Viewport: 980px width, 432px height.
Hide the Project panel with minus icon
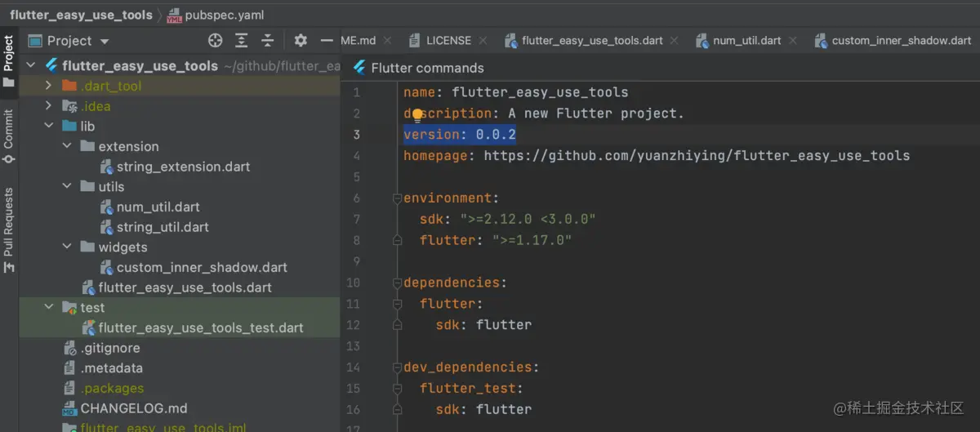327,41
